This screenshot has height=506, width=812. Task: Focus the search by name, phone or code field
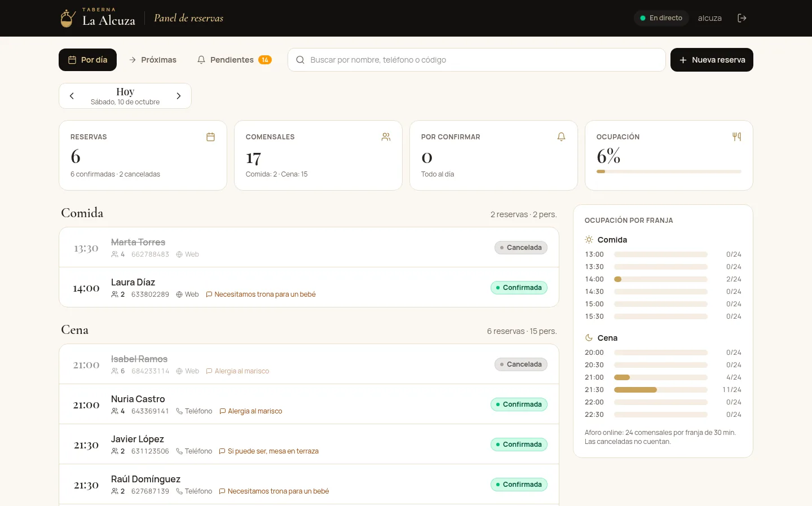[x=476, y=60]
